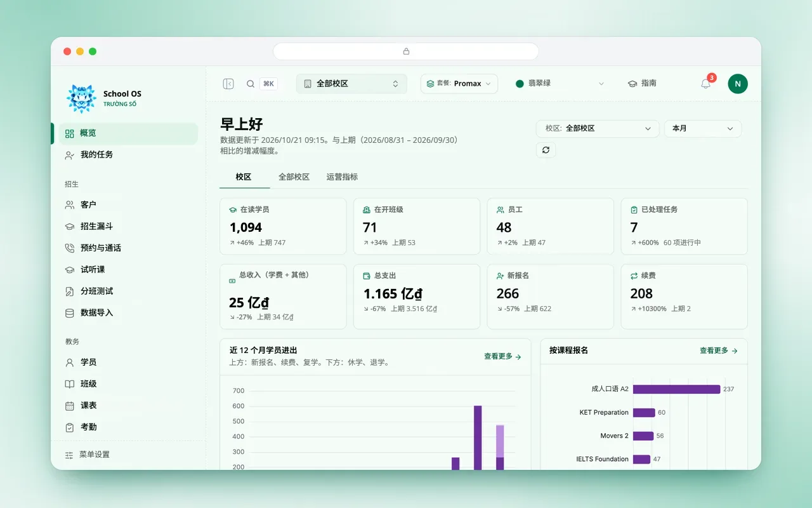Click the browser address bar lock icon
The width and height of the screenshot is (812, 508).
(406, 51)
